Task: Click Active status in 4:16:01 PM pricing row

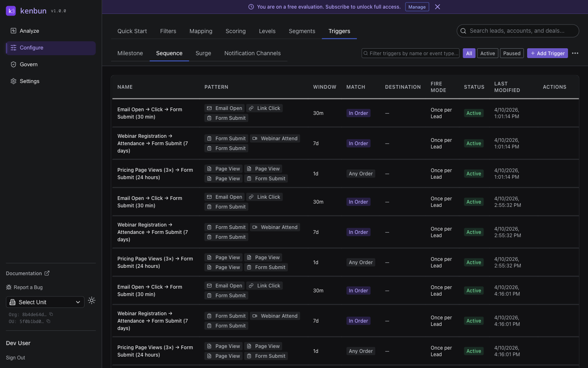Action: (x=474, y=351)
